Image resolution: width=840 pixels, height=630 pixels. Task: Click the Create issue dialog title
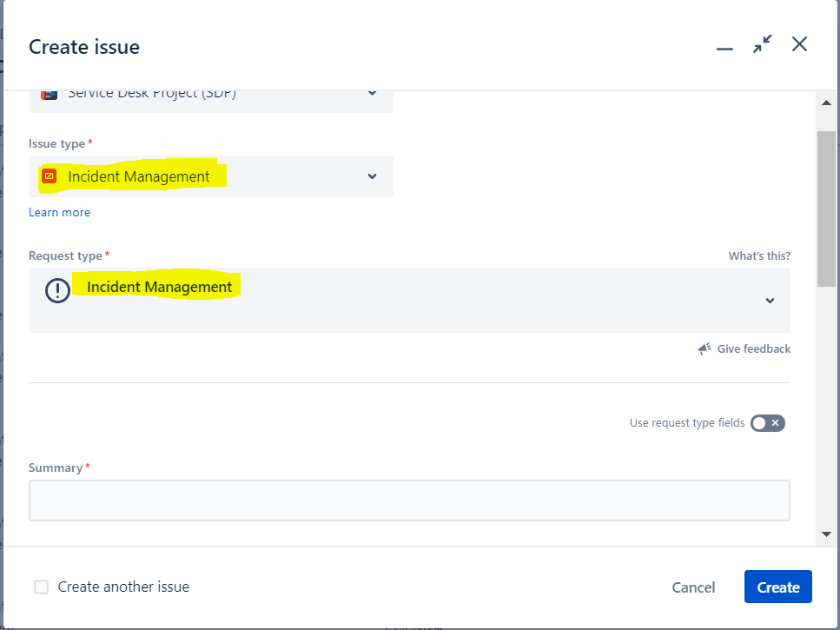coord(84,47)
